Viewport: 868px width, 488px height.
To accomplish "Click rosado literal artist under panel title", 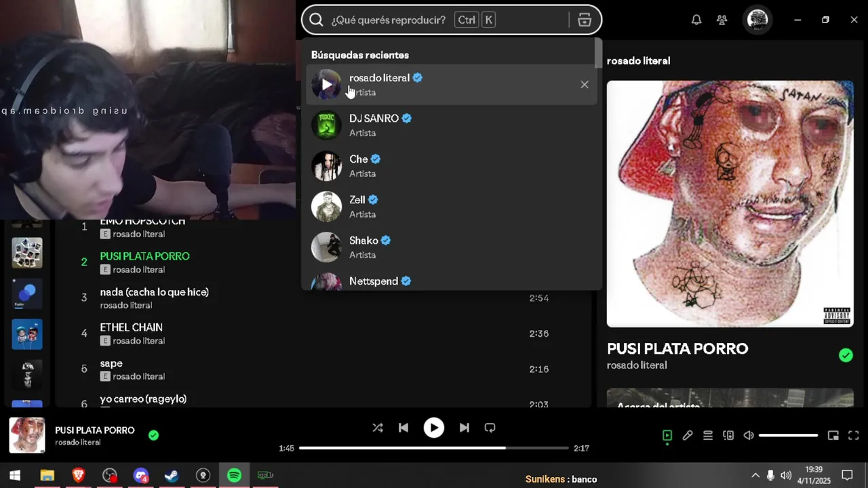I will pos(637,365).
